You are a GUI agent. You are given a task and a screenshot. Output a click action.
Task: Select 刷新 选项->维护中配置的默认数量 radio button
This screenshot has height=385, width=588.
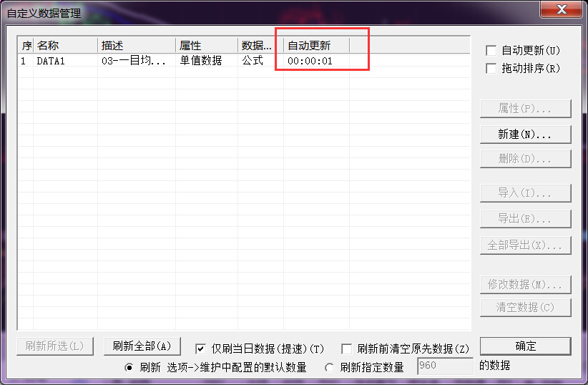click(129, 367)
